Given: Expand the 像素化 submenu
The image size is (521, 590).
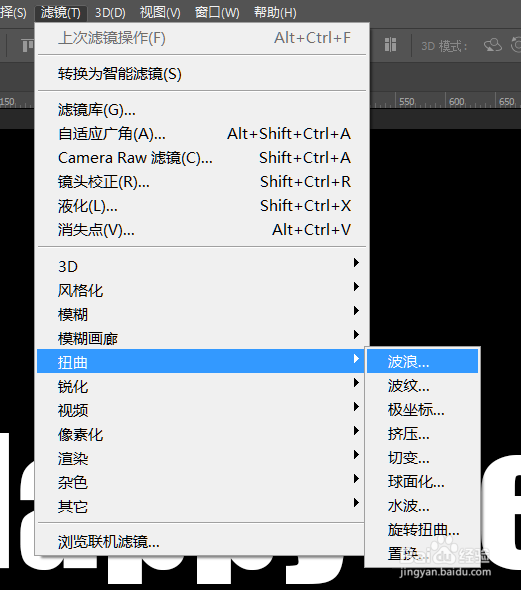Looking at the screenshot, I should click(x=202, y=435).
